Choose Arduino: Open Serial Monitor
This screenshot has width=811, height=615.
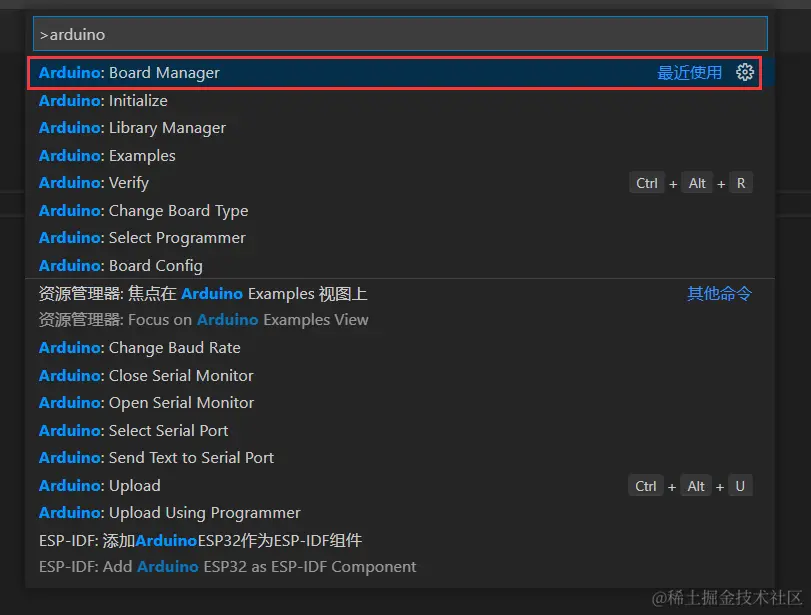[400, 403]
